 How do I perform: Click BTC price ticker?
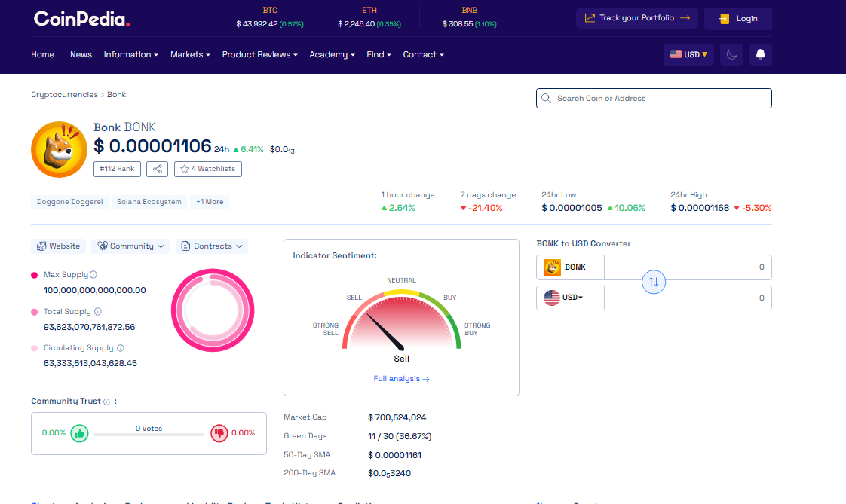[x=270, y=18]
